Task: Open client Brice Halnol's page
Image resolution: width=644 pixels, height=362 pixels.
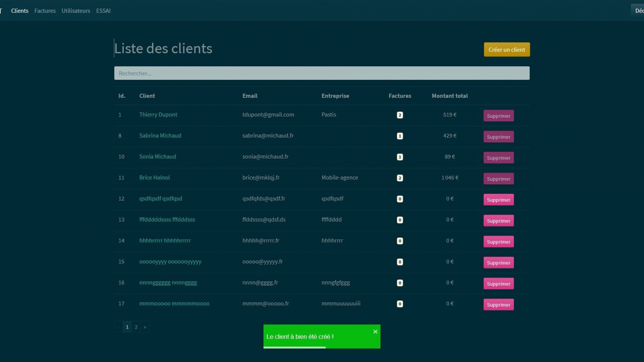Action: pos(154,178)
